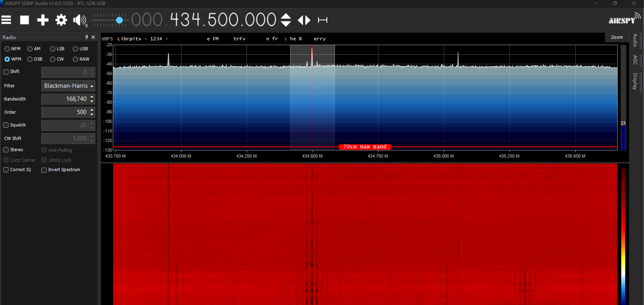This screenshot has height=305, width=644.
Task: Open the Blackman-Harris filter dropdown
Action: [68, 86]
